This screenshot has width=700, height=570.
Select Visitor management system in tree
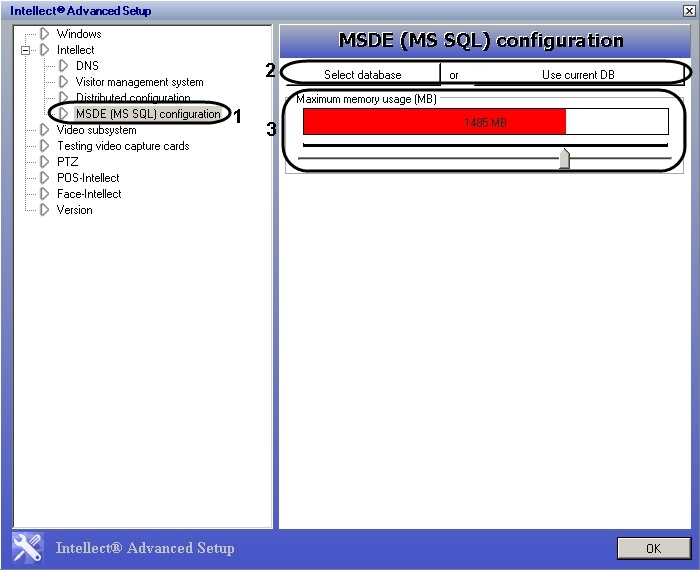coord(139,82)
